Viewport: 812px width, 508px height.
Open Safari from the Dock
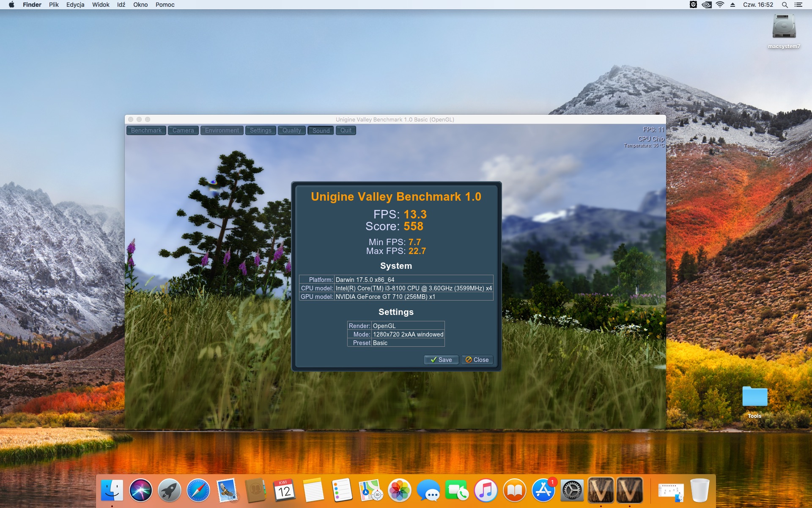pos(198,491)
